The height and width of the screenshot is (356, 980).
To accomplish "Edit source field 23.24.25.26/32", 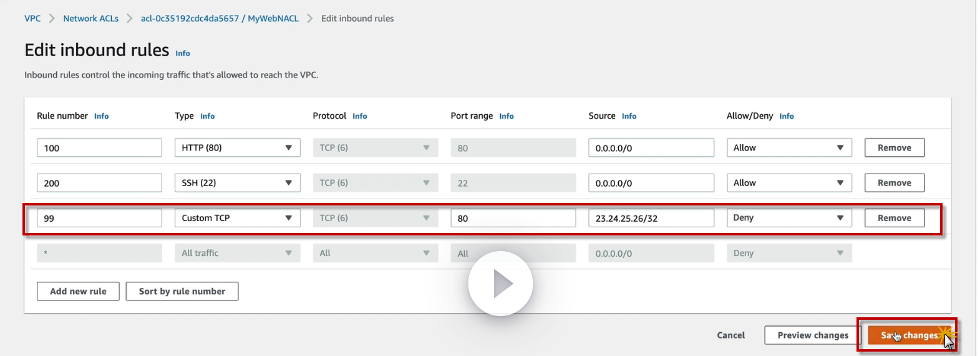I will (651, 218).
